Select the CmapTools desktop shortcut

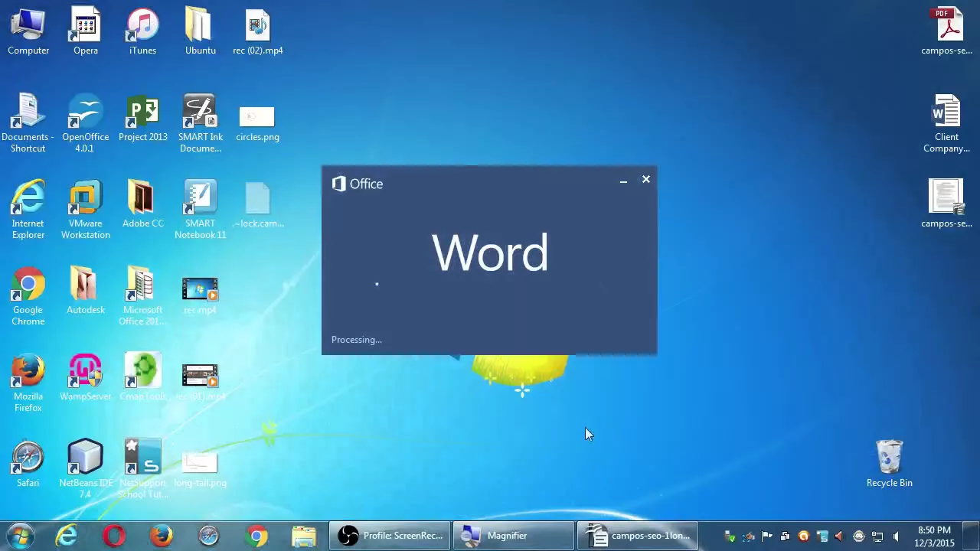tap(142, 377)
